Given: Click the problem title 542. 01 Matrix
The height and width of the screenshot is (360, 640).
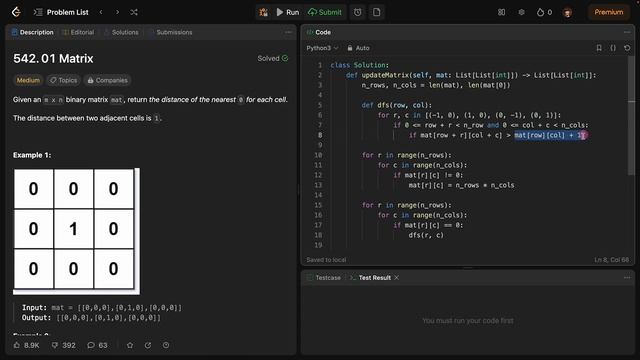Looking at the screenshot, I should [53, 58].
